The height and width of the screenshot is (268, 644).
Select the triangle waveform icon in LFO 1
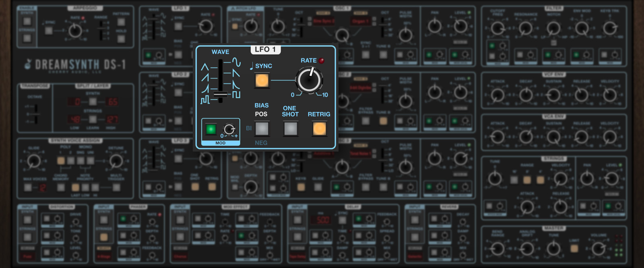coord(205,66)
